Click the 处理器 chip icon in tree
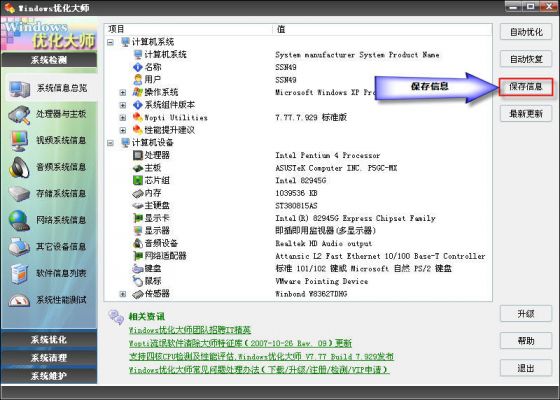The height and width of the screenshot is (400, 560). coord(138,155)
